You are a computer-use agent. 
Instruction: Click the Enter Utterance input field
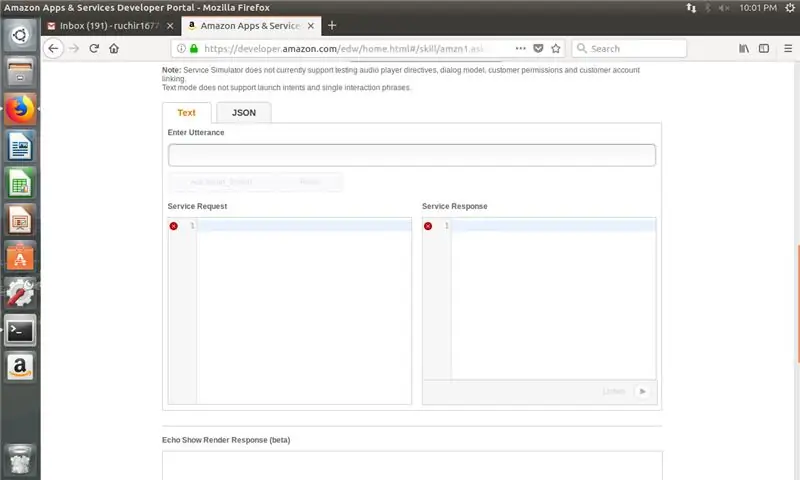point(412,155)
